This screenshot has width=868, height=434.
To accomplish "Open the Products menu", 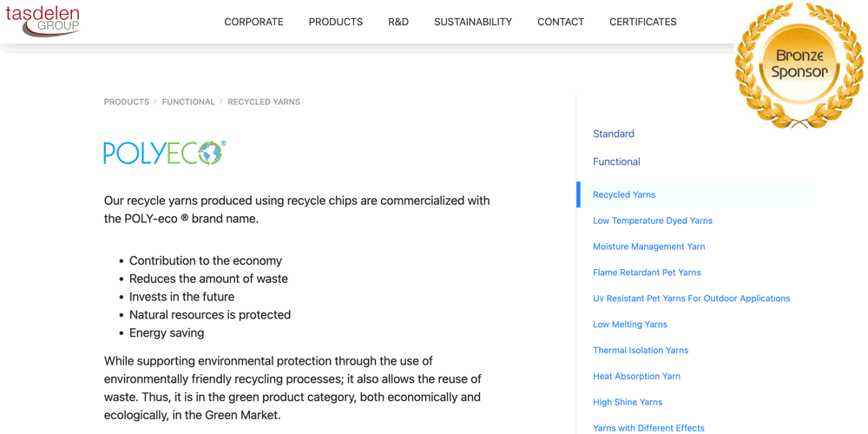I will pos(336,22).
